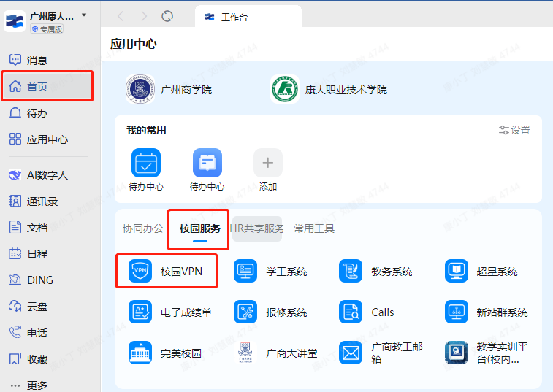Open 广商大讲堂 app
This screenshot has height=392, width=553.
click(275, 353)
